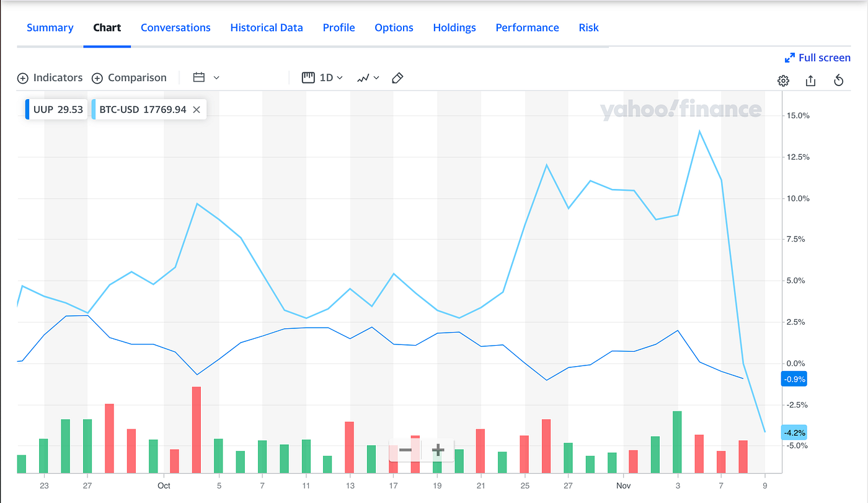Open the Summary tab
Image resolution: width=868 pixels, height=503 pixels.
point(50,28)
